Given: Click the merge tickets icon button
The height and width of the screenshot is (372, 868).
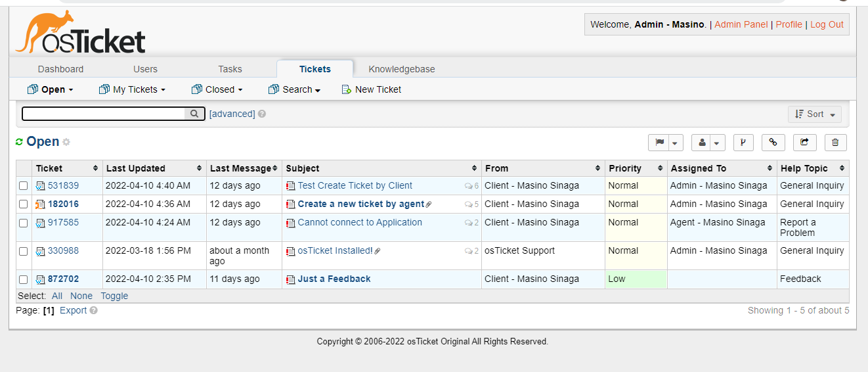Looking at the screenshot, I should click(743, 142).
